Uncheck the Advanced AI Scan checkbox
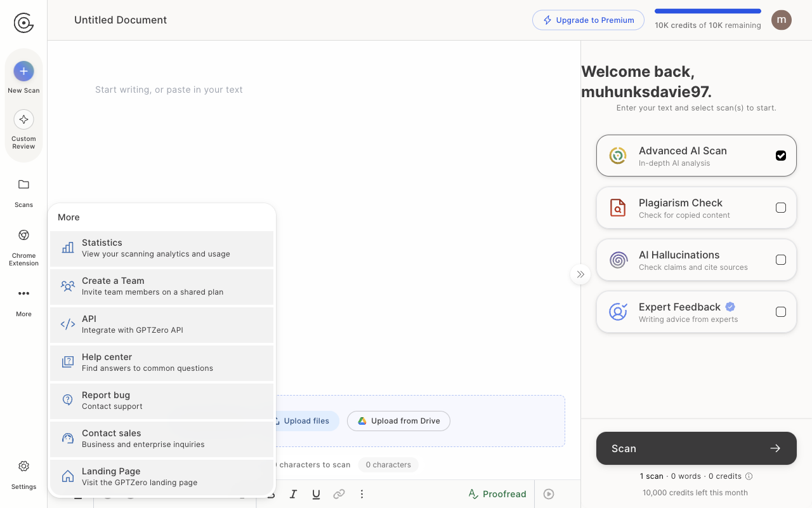Image resolution: width=812 pixels, height=508 pixels. 781,156
